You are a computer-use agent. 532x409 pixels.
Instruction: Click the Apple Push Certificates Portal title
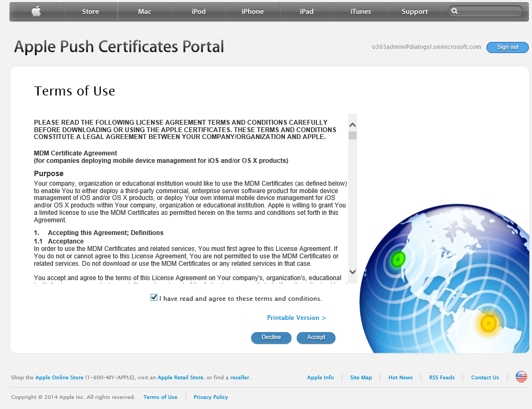tap(119, 47)
